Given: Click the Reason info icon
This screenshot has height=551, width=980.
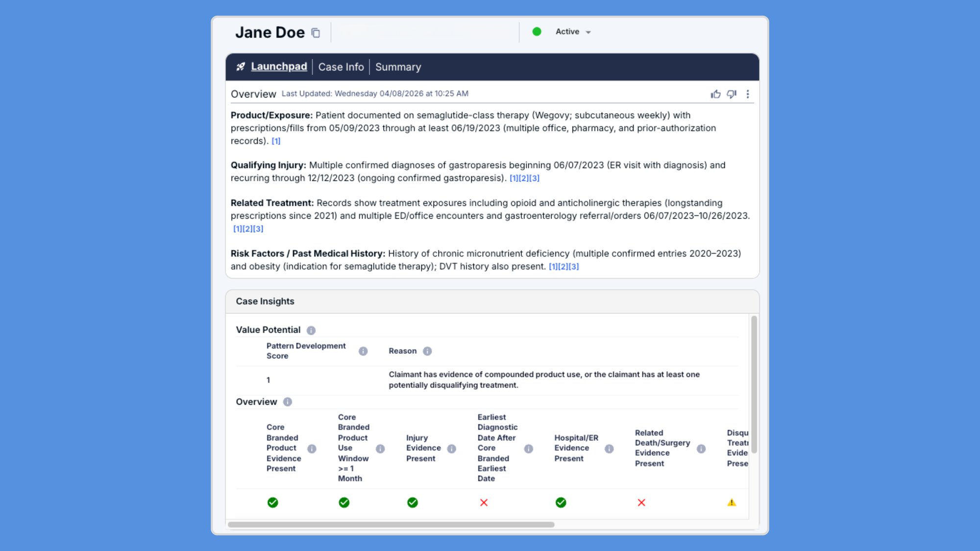Looking at the screenshot, I should click(426, 351).
